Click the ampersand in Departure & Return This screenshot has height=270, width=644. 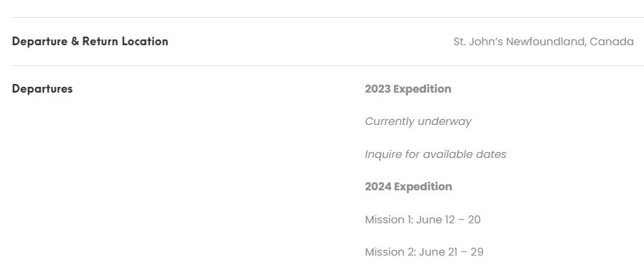pyautogui.click(x=75, y=41)
